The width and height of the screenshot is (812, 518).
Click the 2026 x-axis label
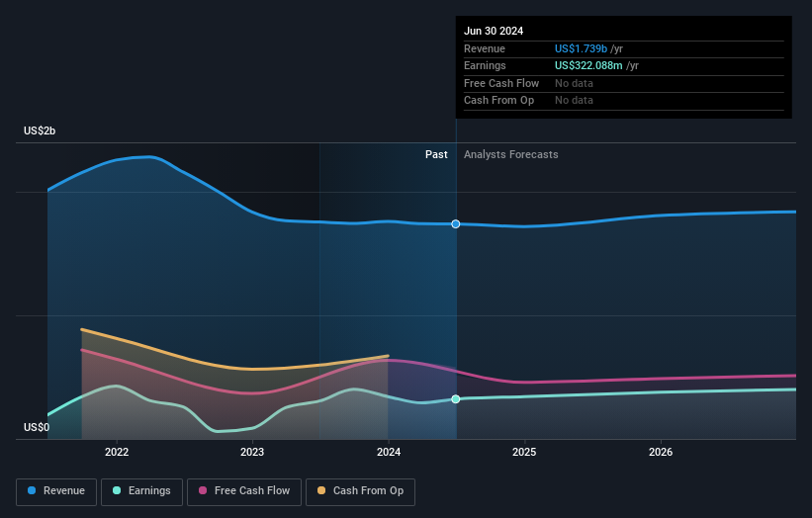(661, 453)
